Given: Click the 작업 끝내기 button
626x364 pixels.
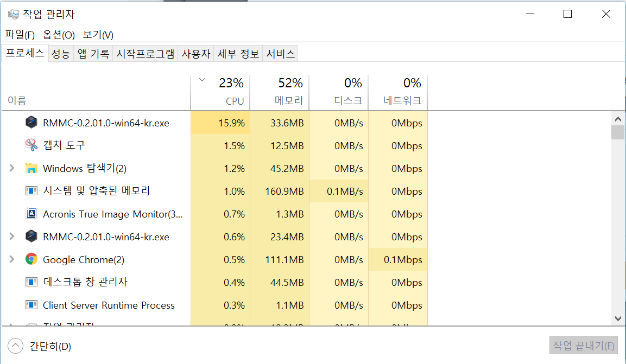Looking at the screenshot, I should click(x=583, y=346).
